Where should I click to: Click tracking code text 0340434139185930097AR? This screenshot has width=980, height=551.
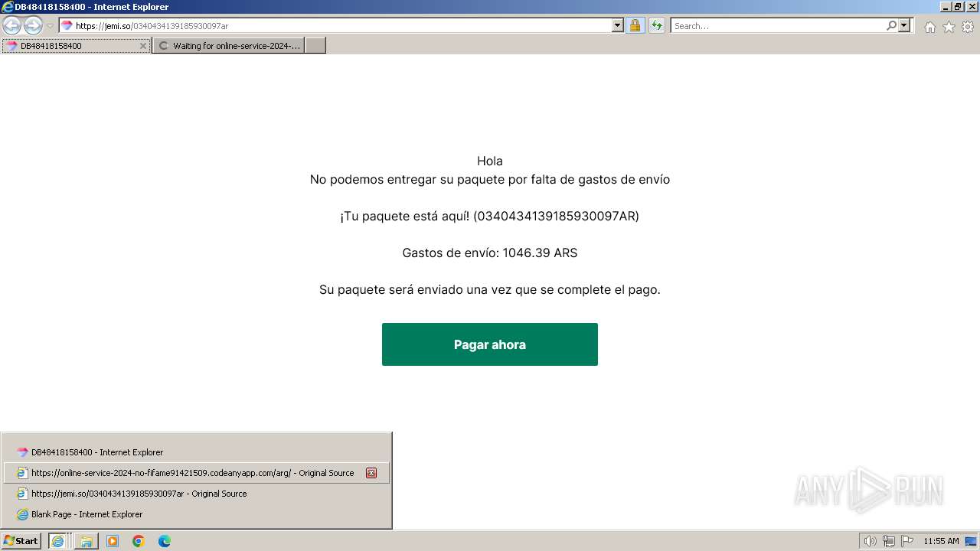tap(556, 216)
